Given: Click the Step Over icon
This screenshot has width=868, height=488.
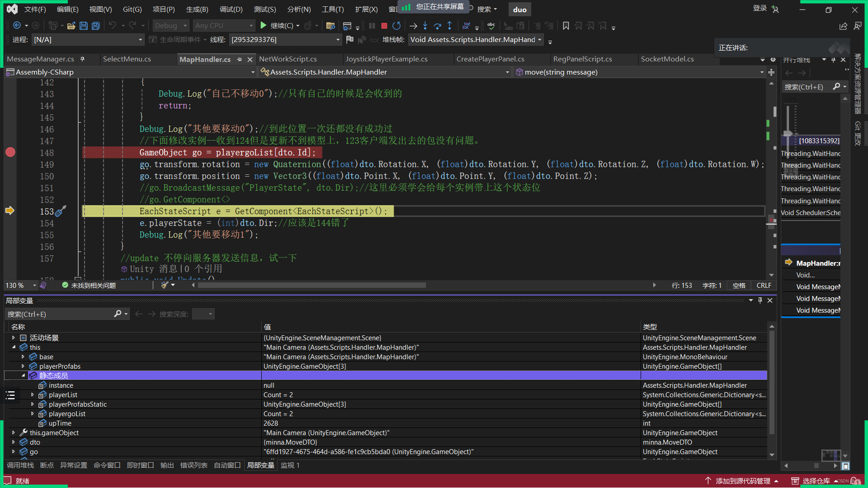Looking at the screenshot, I should (437, 26).
